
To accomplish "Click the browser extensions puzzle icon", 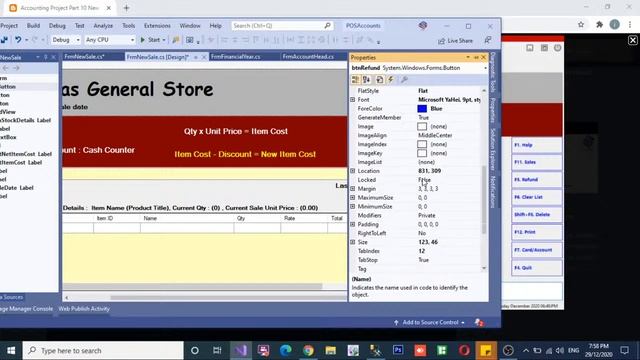I will point(599,25).
